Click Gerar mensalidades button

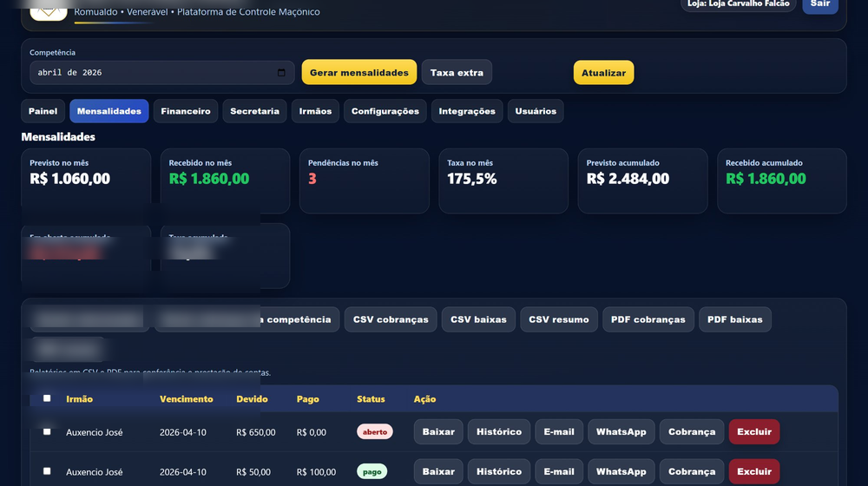click(x=358, y=73)
